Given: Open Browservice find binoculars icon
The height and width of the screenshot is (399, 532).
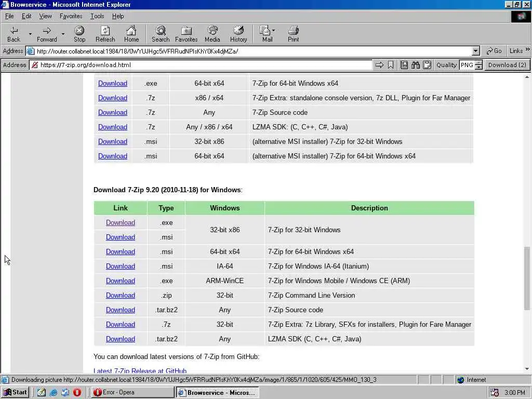Looking at the screenshot, I should pos(416,65).
